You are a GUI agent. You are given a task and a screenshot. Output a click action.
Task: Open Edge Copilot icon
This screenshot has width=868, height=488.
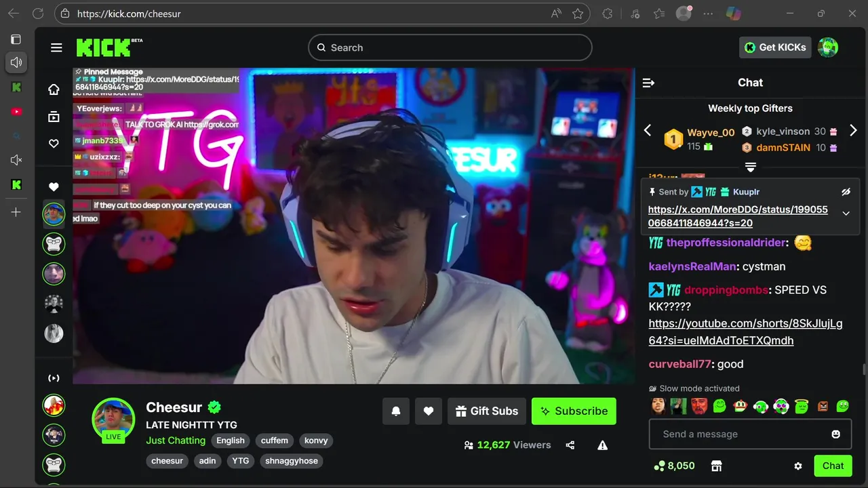pos(734,14)
